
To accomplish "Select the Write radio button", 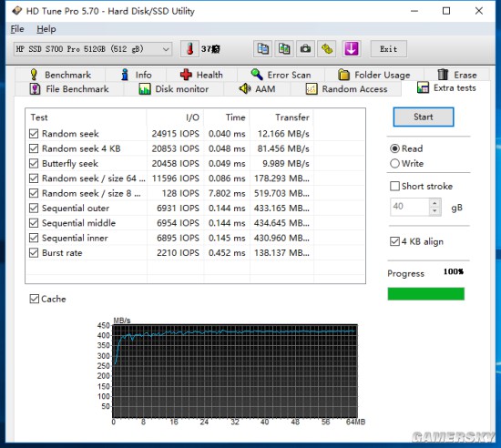I will (394, 164).
